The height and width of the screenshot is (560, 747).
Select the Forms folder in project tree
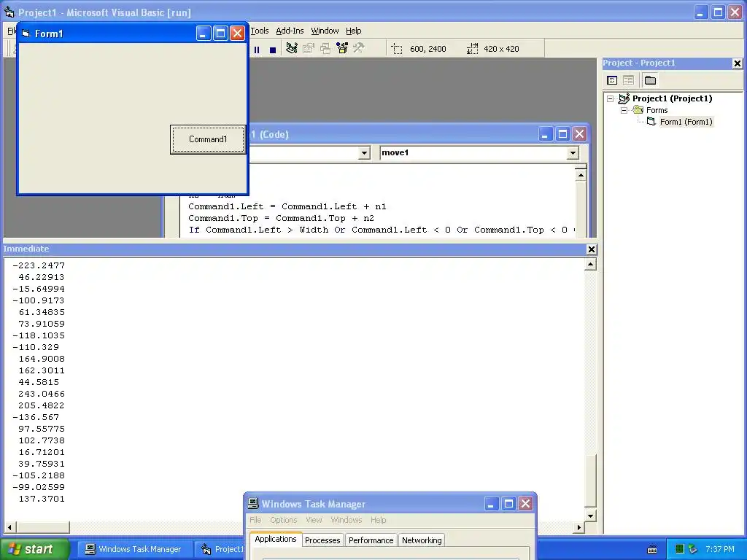(x=657, y=111)
